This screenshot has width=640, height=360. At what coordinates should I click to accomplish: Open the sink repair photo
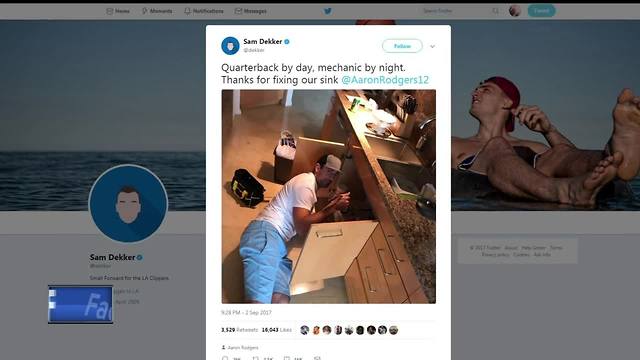coord(329,196)
